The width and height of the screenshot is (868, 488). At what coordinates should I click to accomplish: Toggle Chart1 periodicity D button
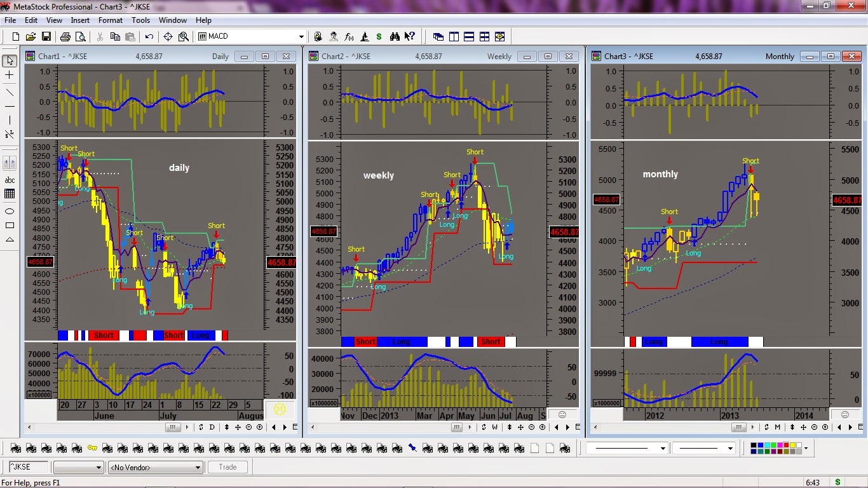tap(212, 427)
